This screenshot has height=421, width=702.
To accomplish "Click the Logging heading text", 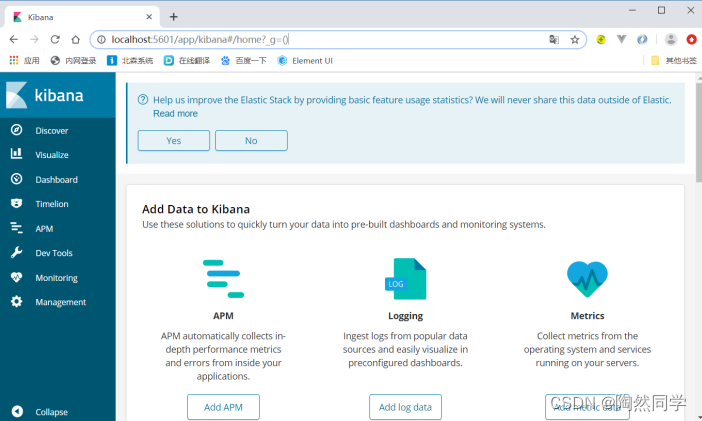I will (x=405, y=316).
